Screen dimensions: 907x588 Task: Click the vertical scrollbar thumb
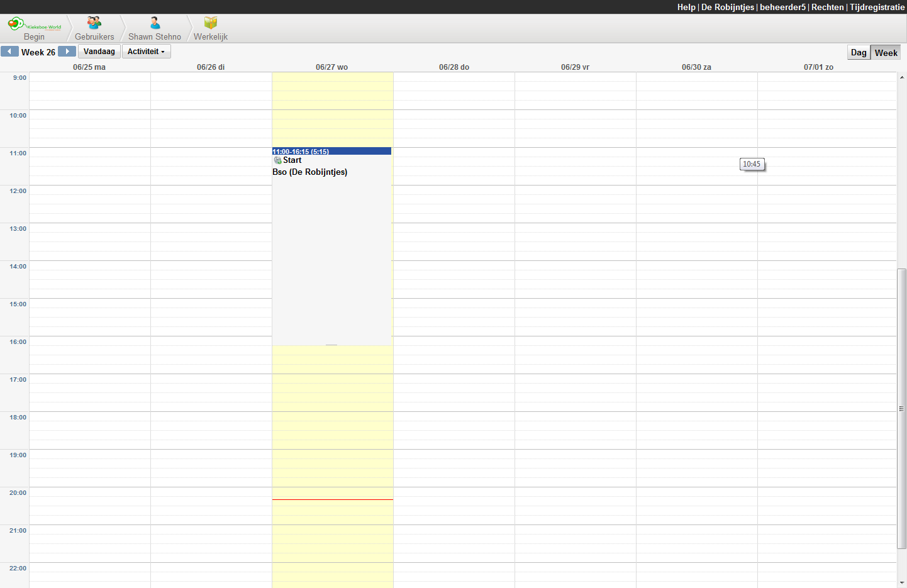(902, 409)
